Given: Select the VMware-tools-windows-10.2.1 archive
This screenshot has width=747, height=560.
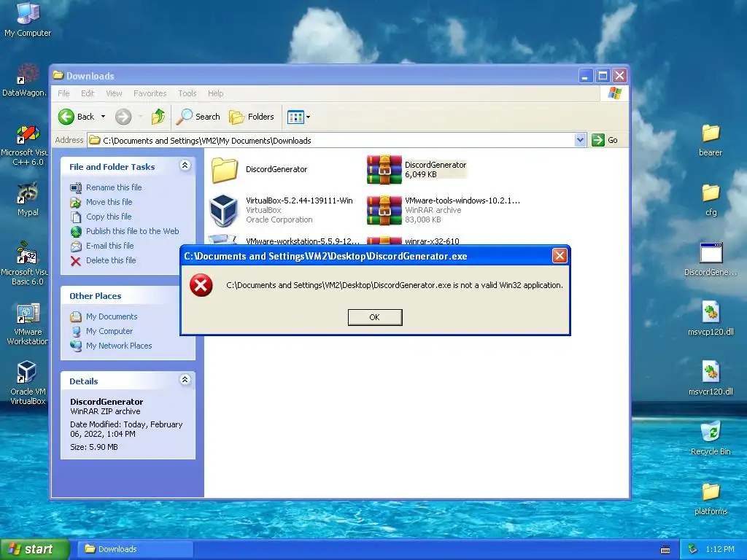Looking at the screenshot, I should coord(443,210).
